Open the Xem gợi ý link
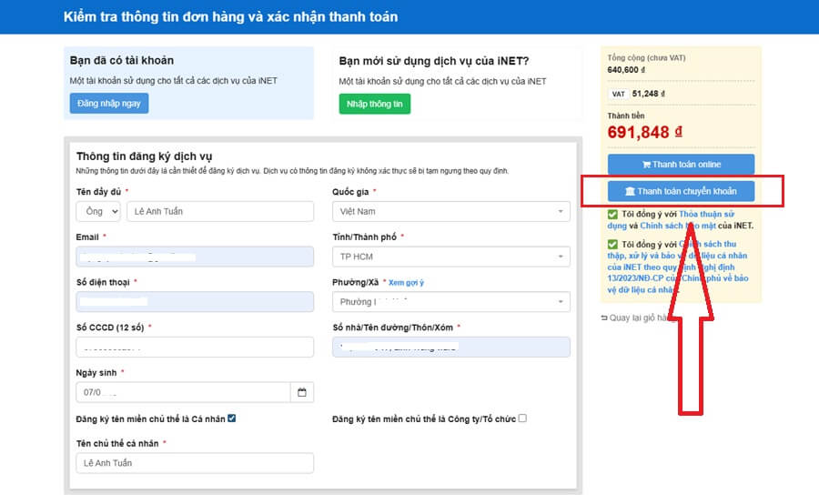This screenshot has height=504, width=819. pyautogui.click(x=407, y=283)
